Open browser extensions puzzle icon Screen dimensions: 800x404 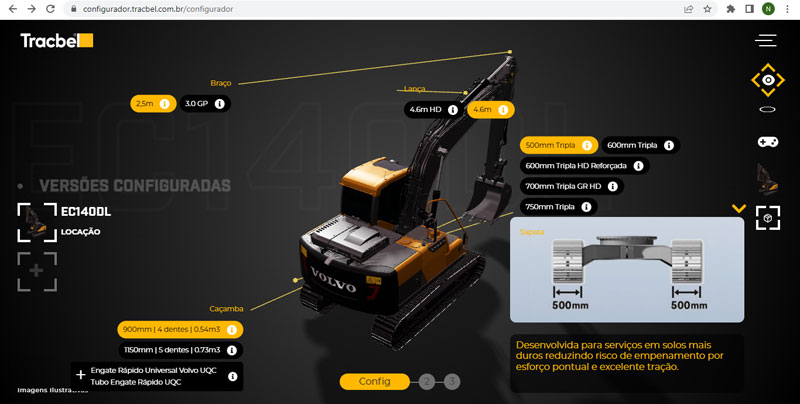tap(731, 9)
